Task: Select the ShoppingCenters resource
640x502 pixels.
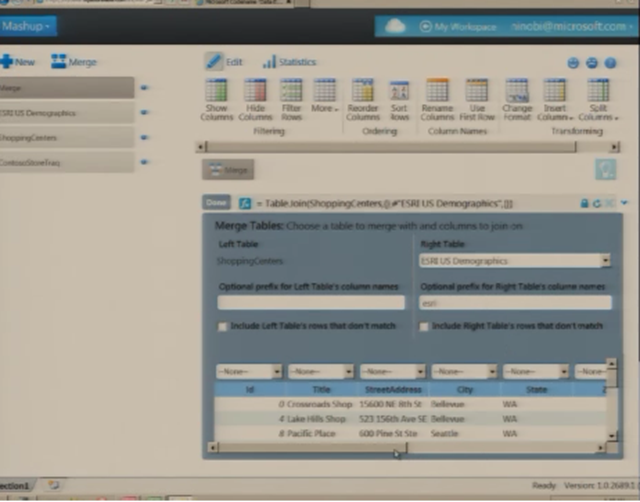Action: pos(67,138)
